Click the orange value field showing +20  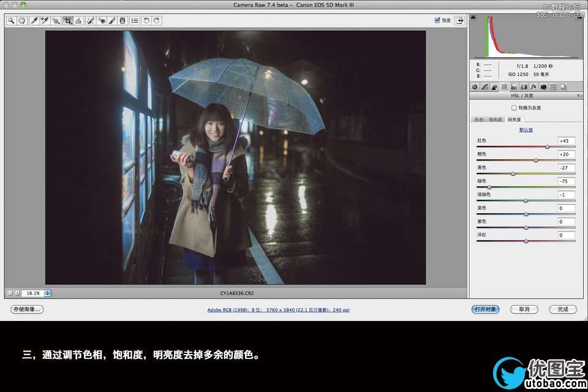566,154
